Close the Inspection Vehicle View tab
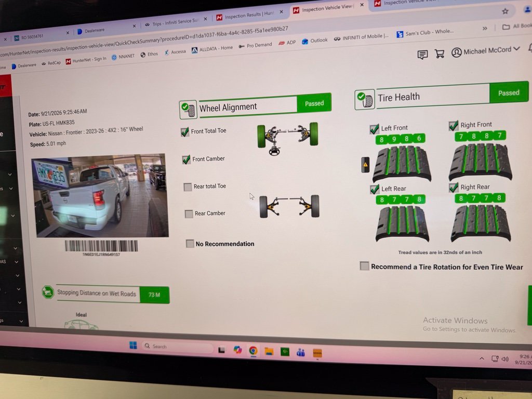 pyautogui.click(x=362, y=5)
